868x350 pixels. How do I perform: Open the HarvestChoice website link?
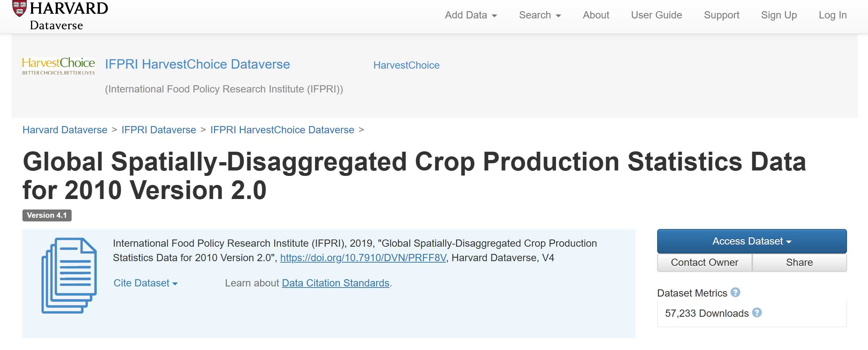coord(407,65)
